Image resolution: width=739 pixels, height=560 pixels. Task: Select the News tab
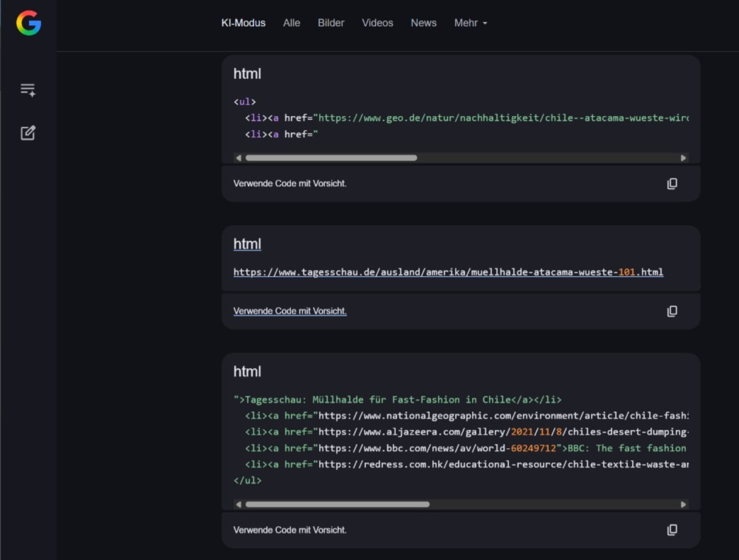point(423,23)
